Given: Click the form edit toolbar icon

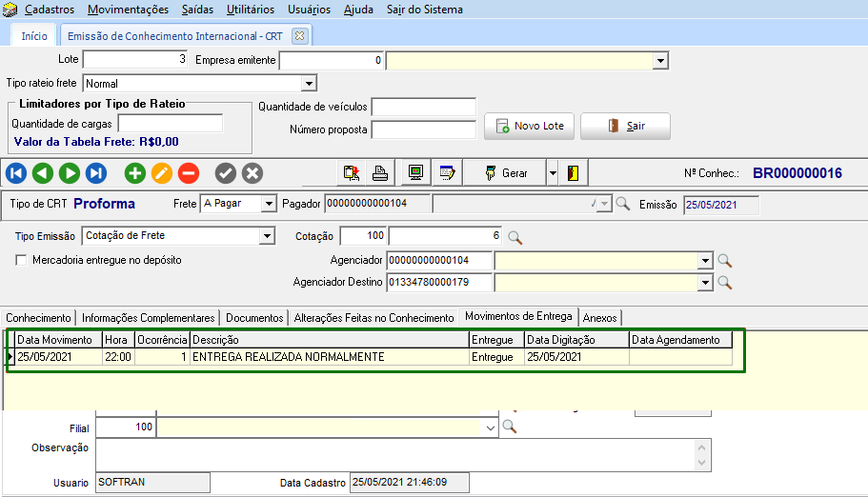Looking at the screenshot, I should click(x=447, y=173).
